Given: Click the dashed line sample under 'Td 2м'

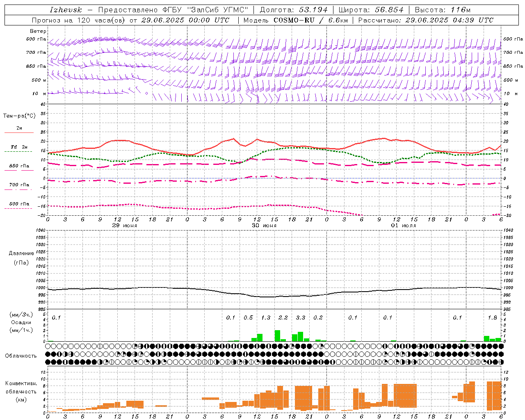Looking at the screenshot, I should (18, 151).
